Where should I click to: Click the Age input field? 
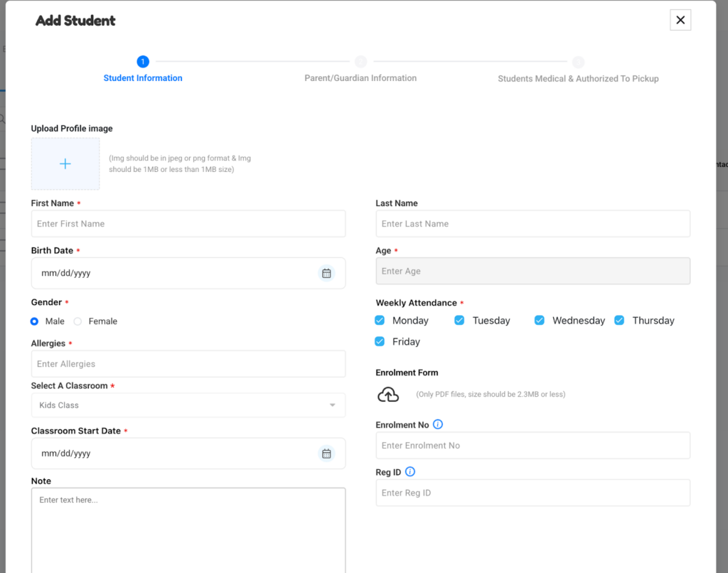click(532, 271)
